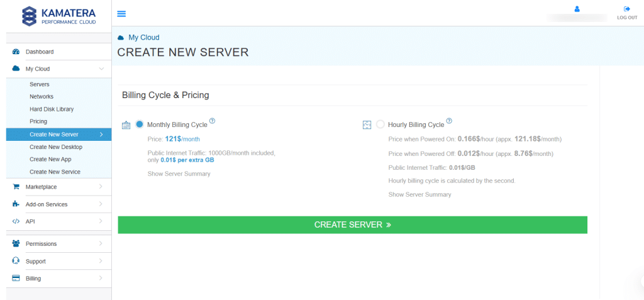644x300 pixels.
Task: Open the user profile icon
Action: [577, 9]
